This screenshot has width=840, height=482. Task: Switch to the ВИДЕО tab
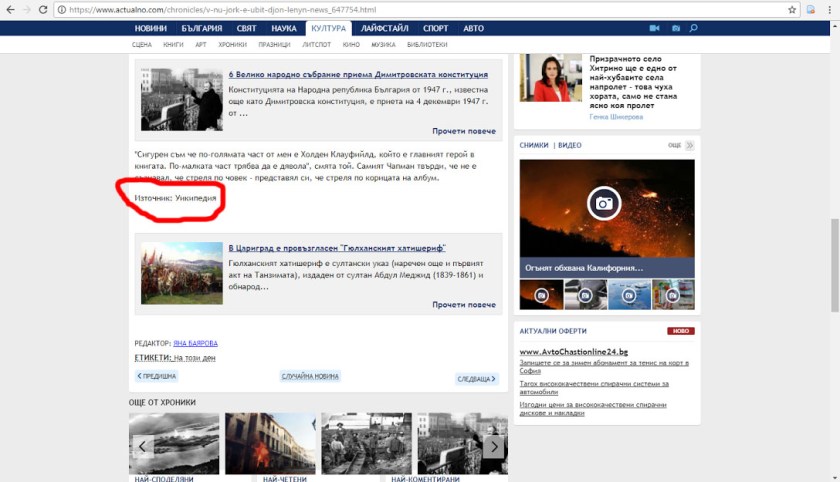570,145
